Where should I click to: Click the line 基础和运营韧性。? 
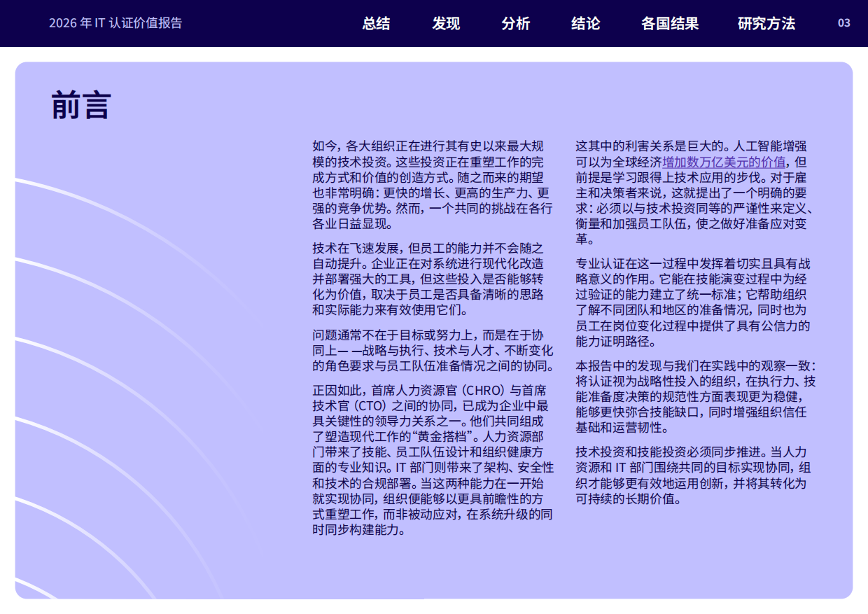[x=623, y=428]
